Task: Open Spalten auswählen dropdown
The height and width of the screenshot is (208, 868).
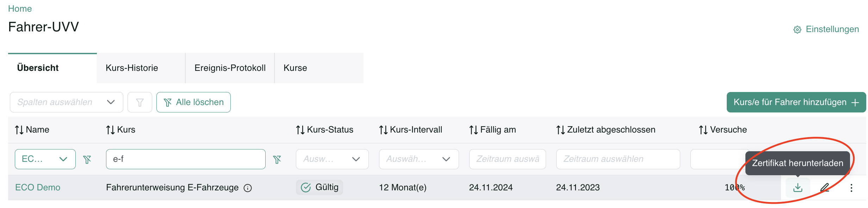Action: pos(67,102)
